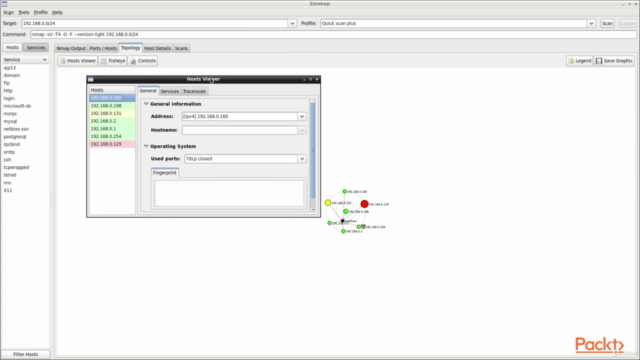Select the mysql service
The height and width of the screenshot is (360, 640).
pos(10,121)
